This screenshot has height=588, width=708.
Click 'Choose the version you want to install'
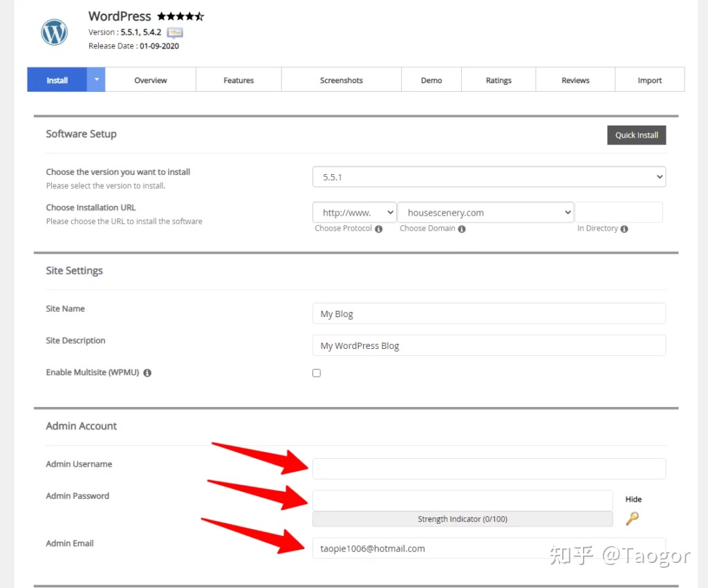(118, 172)
